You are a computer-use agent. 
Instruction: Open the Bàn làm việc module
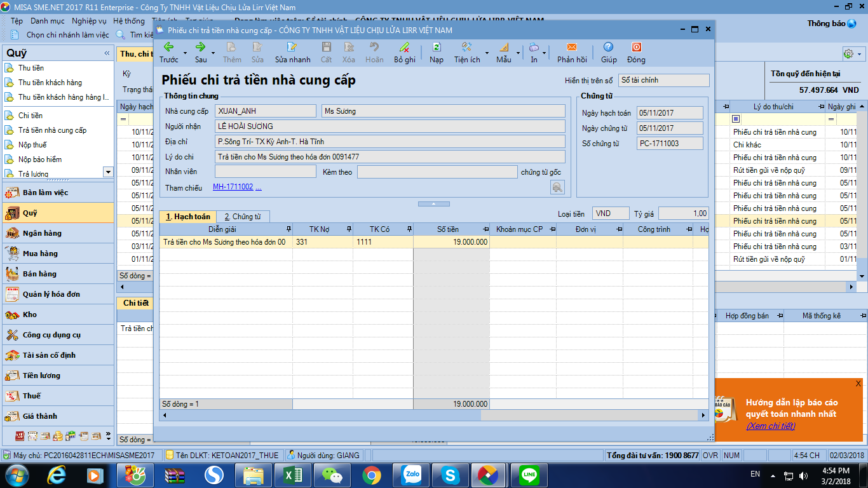click(57, 193)
